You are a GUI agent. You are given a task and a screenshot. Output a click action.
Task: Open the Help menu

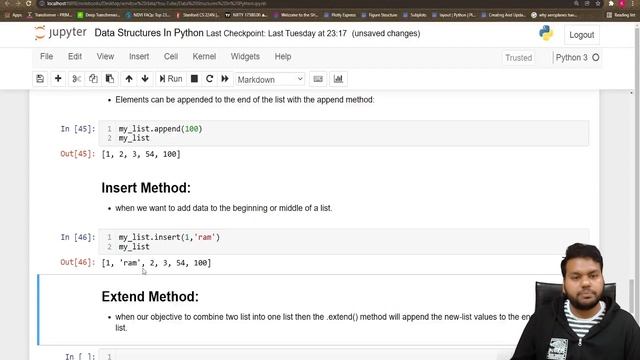click(283, 57)
